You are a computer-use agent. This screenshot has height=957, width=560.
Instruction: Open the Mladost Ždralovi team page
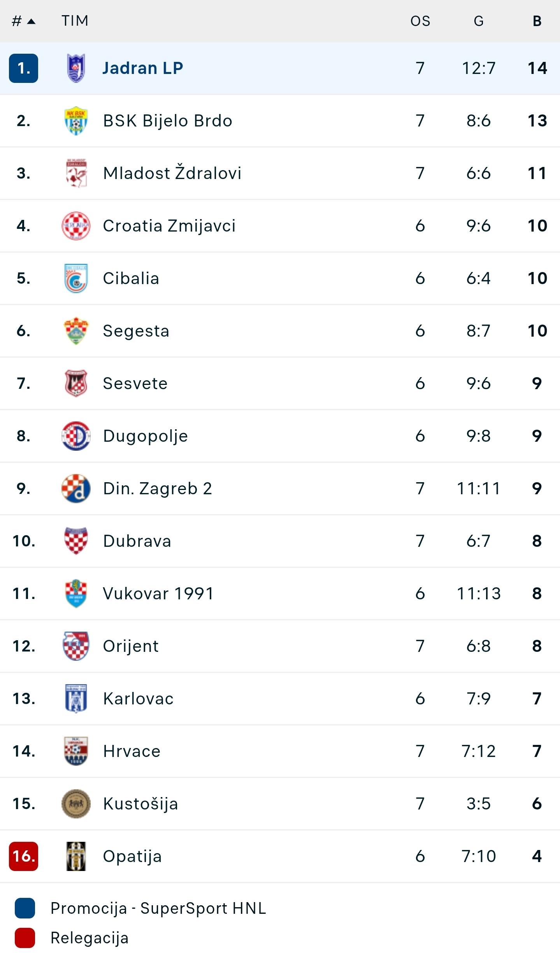[172, 173]
